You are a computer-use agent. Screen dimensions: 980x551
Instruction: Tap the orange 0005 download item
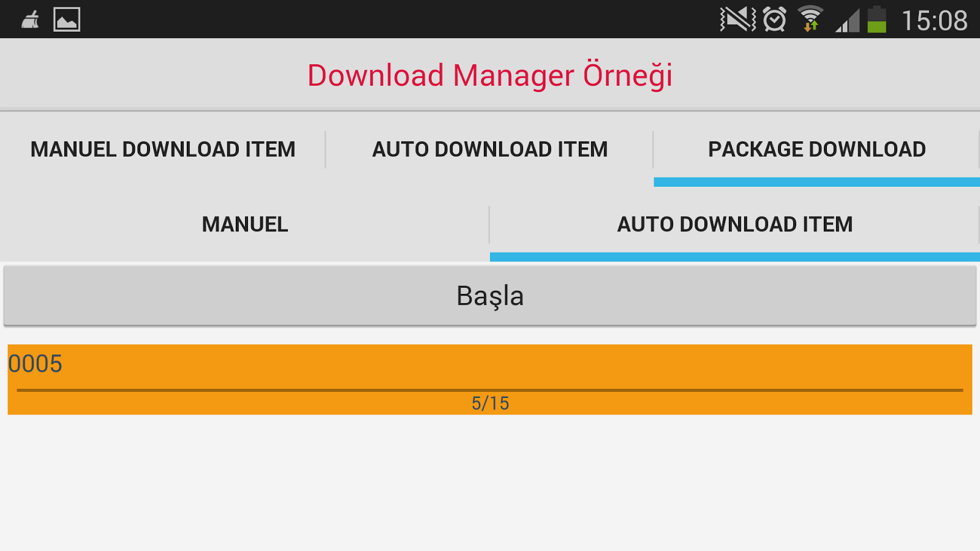click(x=490, y=380)
